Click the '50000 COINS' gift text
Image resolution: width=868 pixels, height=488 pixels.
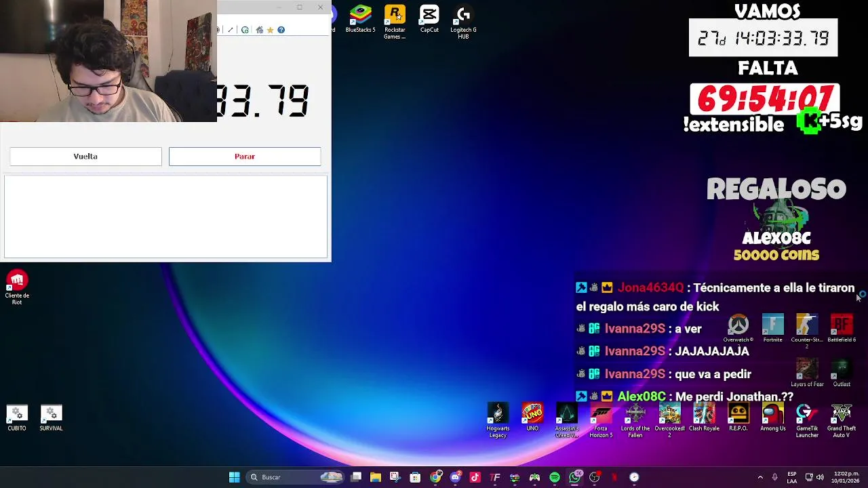pos(776,255)
